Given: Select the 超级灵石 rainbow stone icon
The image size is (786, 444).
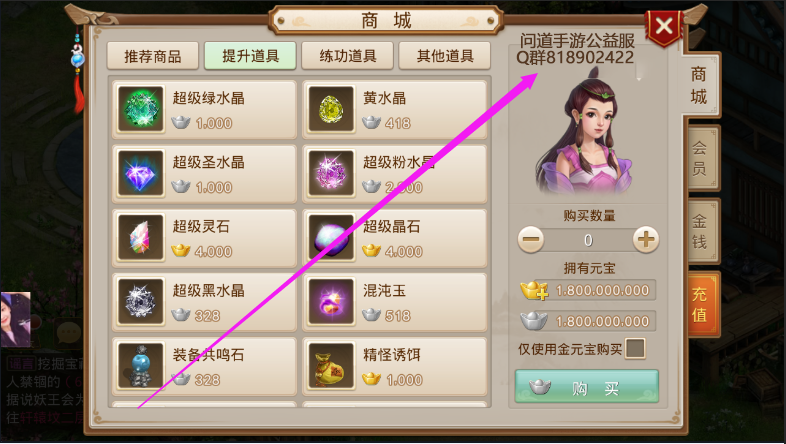Looking at the screenshot, I should click(141, 238).
